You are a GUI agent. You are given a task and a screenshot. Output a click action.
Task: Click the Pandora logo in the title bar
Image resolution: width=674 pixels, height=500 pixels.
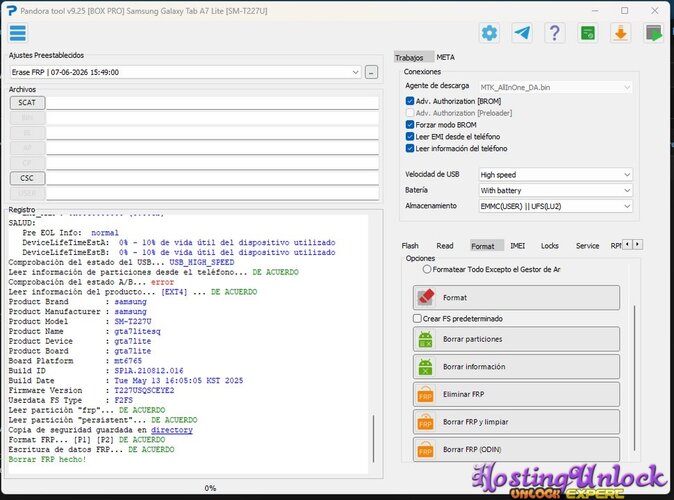coord(12,11)
